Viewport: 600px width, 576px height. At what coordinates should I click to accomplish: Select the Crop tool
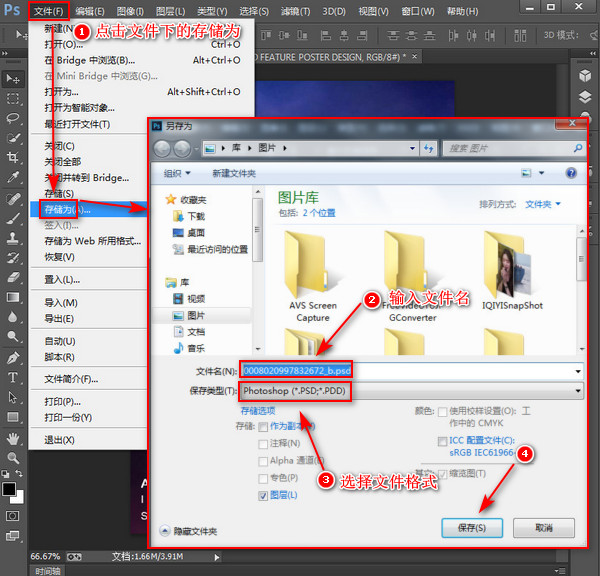click(x=13, y=157)
